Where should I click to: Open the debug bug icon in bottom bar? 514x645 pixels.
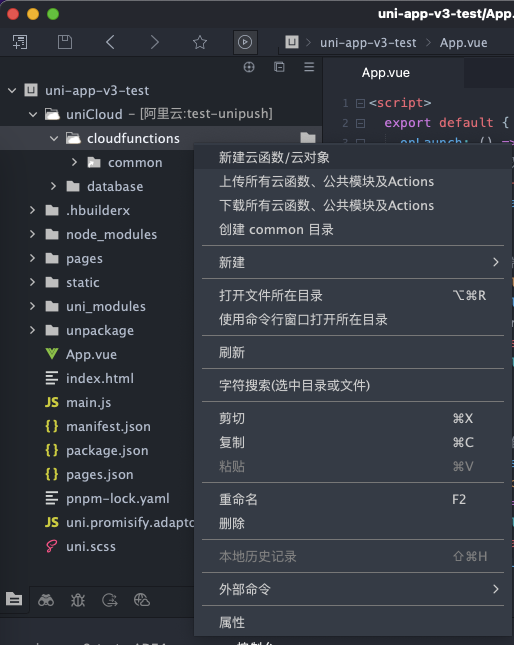(78, 600)
